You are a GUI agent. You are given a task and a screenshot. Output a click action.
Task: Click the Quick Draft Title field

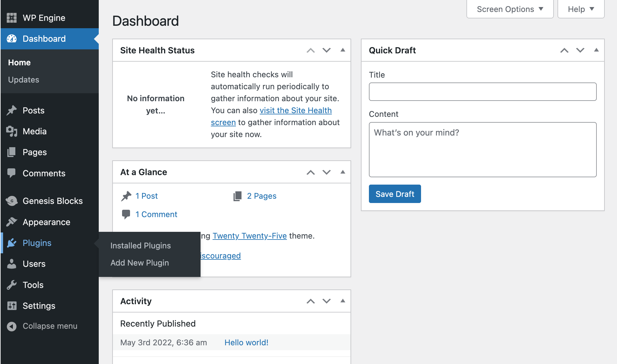(x=482, y=92)
